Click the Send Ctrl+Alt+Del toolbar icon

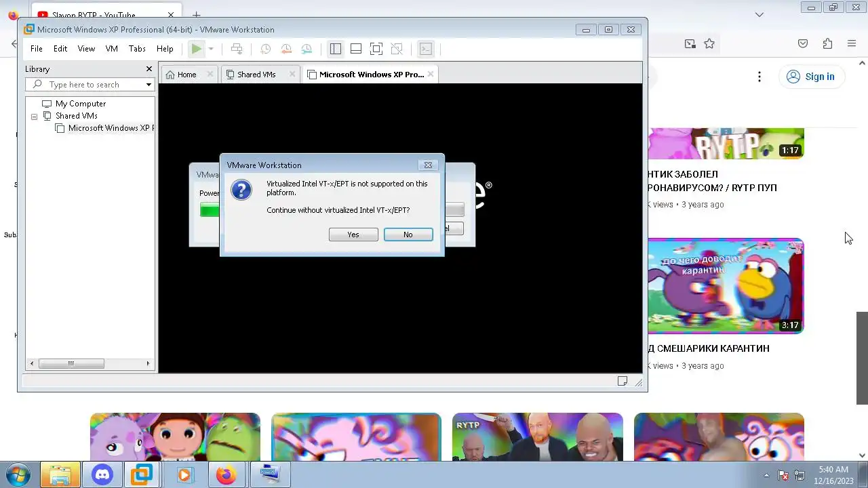[237, 49]
